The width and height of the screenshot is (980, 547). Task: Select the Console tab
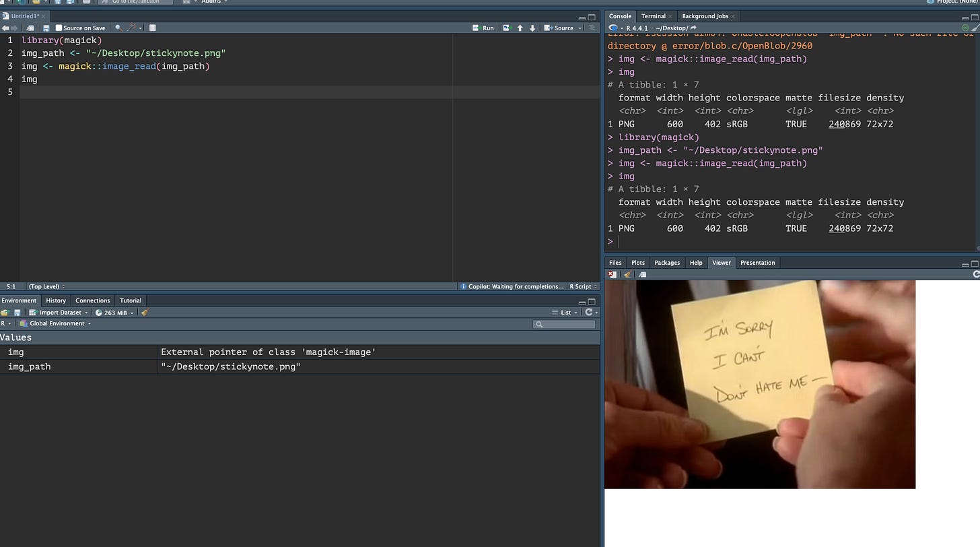click(620, 16)
